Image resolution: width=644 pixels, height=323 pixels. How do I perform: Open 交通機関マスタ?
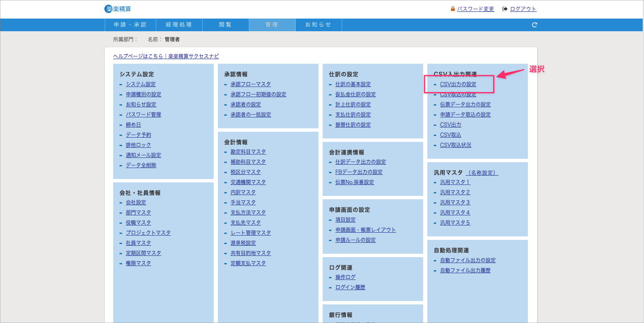(x=248, y=182)
